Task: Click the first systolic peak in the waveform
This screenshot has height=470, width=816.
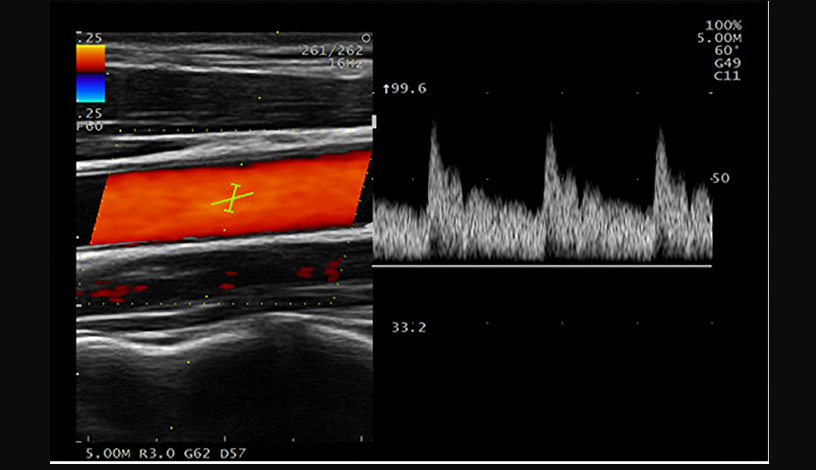Action: point(433,127)
